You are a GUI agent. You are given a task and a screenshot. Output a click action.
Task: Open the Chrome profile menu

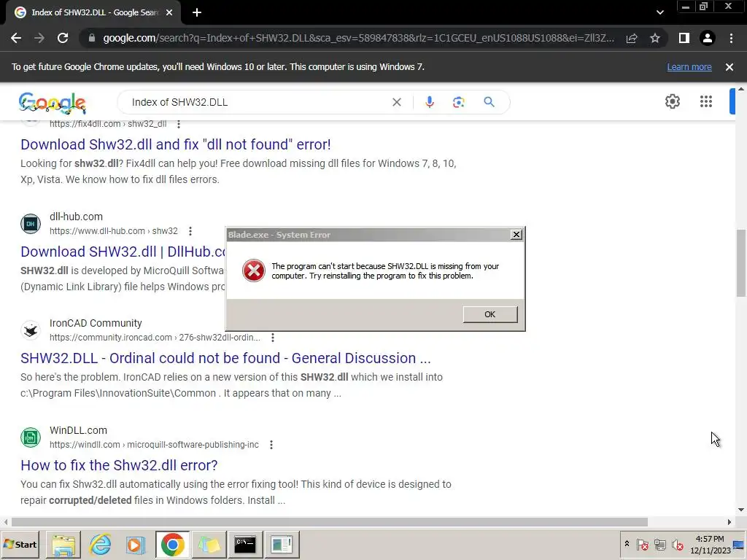[x=708, y=38]
